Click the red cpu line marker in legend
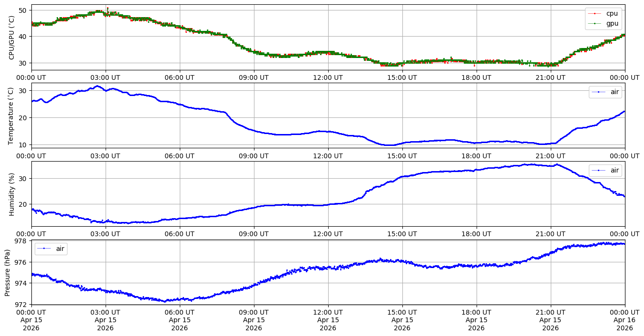 595,14
